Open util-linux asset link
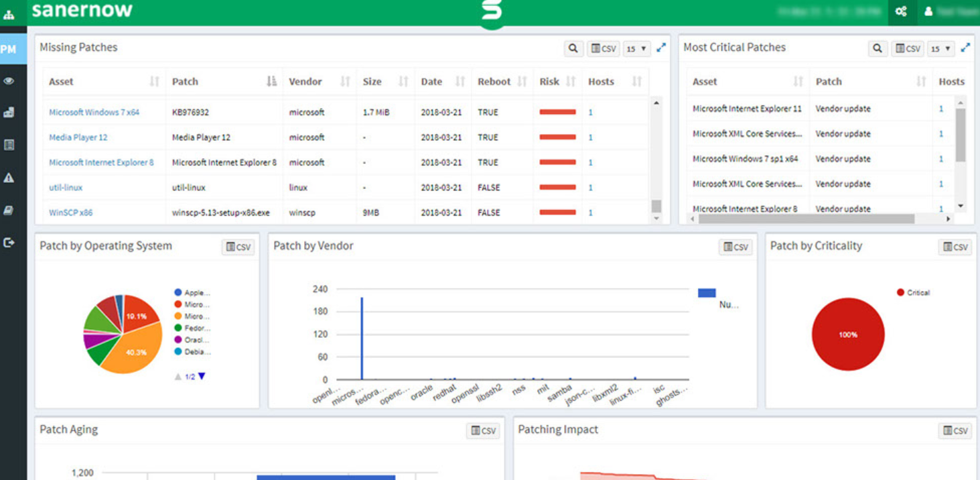 click(66, 188)
